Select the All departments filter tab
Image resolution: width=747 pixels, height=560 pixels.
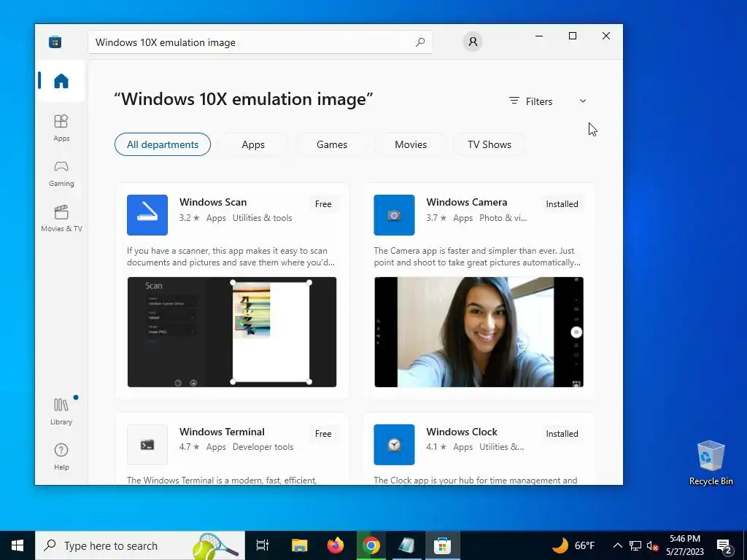coord(163,144)
